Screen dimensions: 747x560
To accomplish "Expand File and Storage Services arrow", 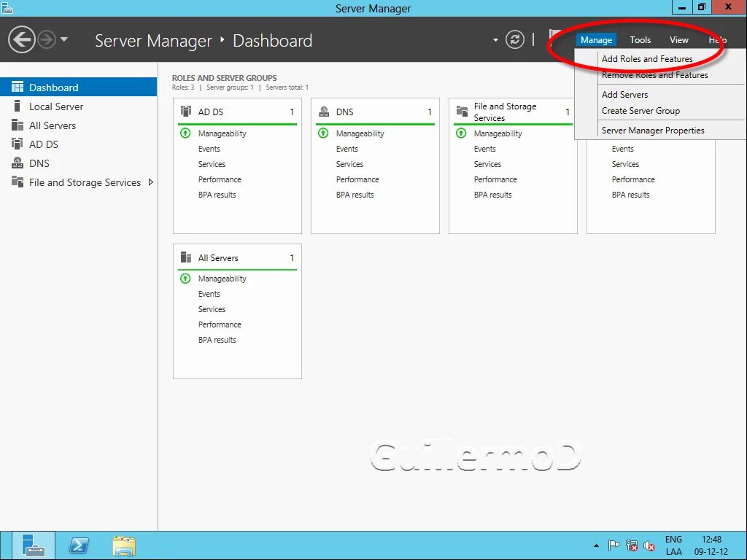I will [x=150, y=182].
